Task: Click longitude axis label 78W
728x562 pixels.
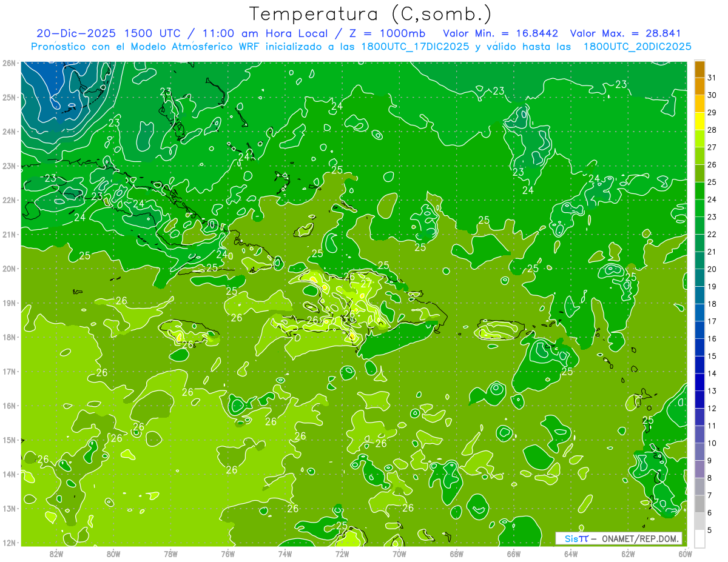Action: tap(170, 554)
